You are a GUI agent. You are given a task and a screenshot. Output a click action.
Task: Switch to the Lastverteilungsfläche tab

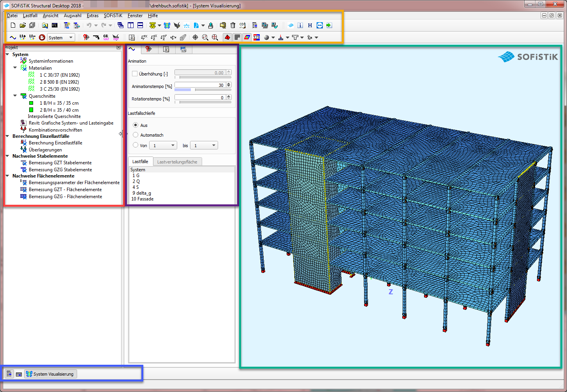(177, 162)
